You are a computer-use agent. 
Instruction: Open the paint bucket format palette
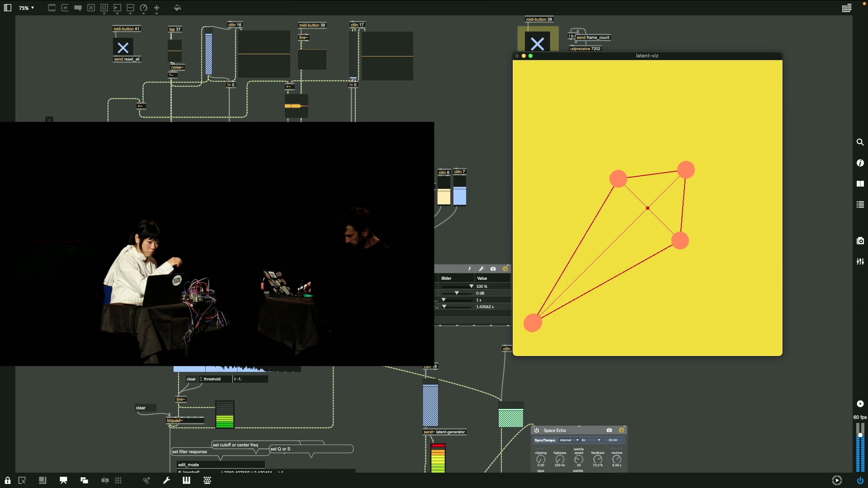[x=177, y=8]
